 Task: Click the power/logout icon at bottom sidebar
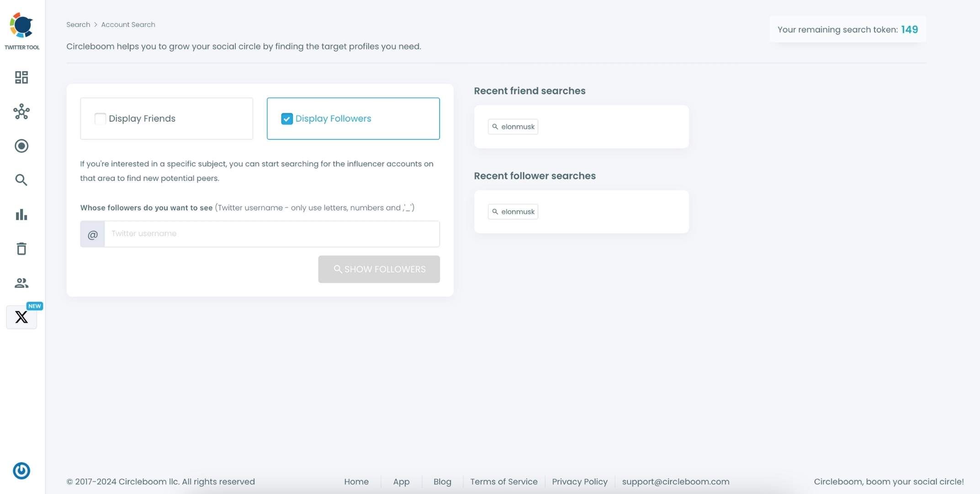click(x=21, y=470)
